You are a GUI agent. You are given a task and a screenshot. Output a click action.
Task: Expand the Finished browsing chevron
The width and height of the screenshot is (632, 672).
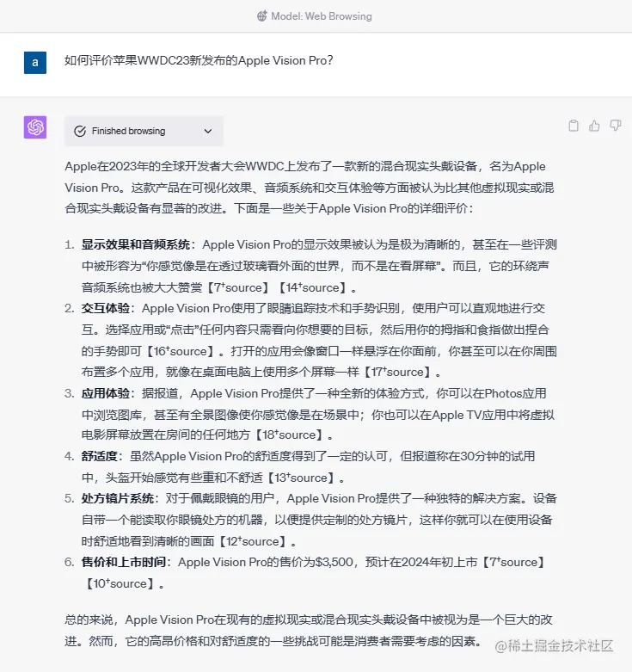click(208, 131)
